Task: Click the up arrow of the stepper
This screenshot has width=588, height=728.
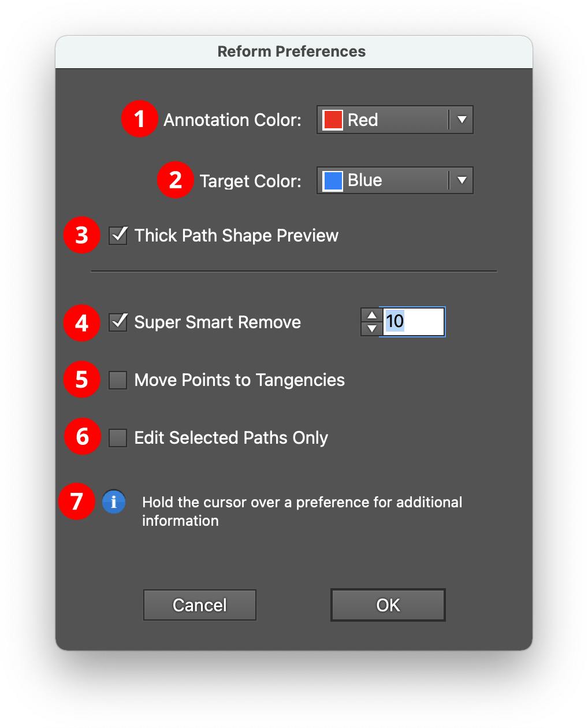Action: [371, 315]
